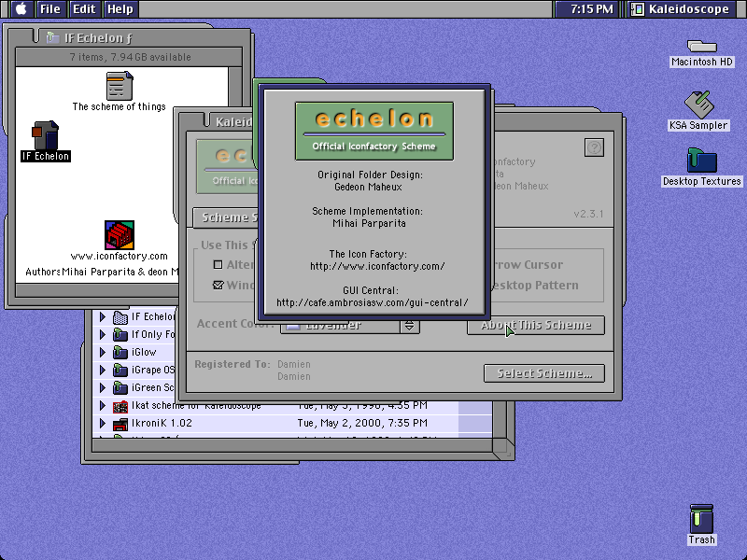The width and height of the screenshot is (747, 560).
Task: Enable the Alter... checkbox in Kaleidoscope
Action: [x=218, y=264]
